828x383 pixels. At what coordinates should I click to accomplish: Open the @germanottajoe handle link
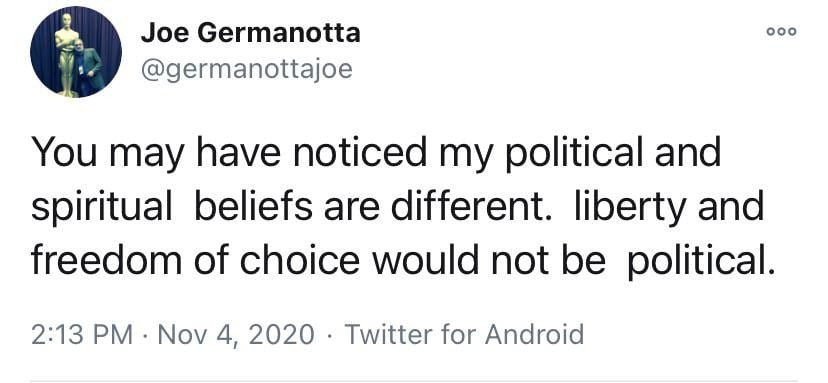(x=247, y=70)
